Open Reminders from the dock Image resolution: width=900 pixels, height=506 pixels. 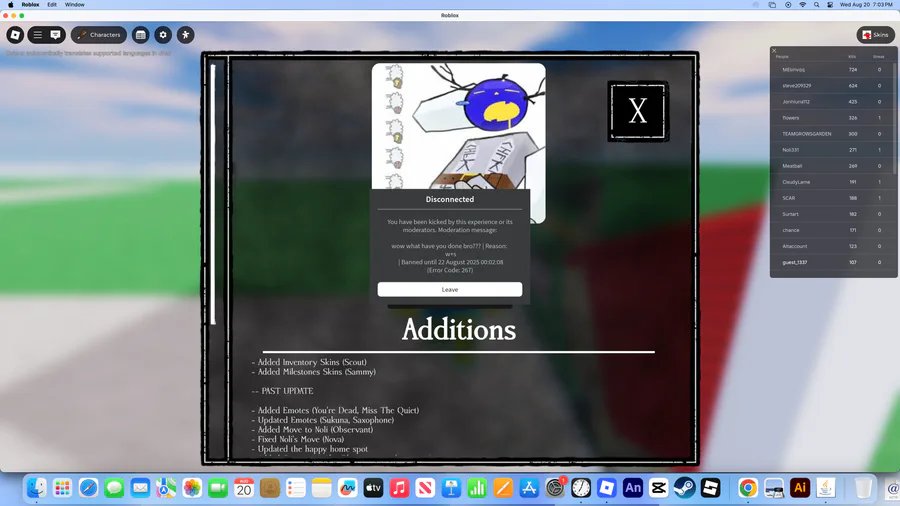coord(296,488)
